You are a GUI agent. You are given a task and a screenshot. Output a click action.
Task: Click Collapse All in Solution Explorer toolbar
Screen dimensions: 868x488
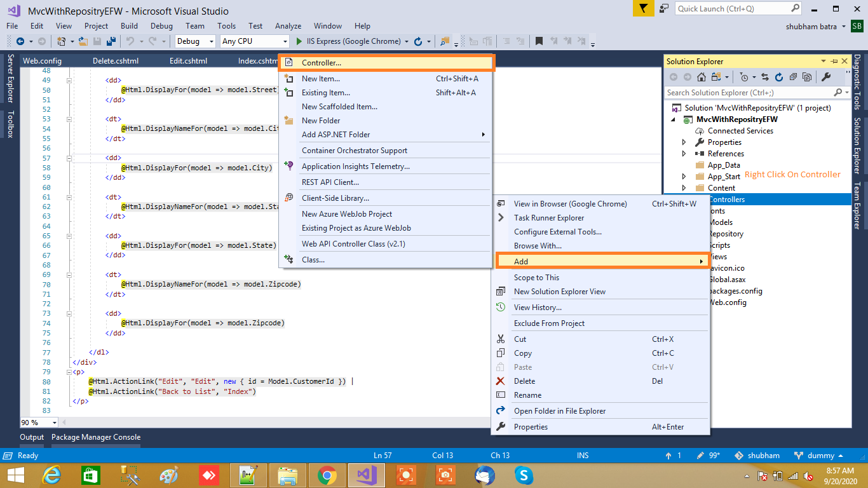(x=793, y=77)
